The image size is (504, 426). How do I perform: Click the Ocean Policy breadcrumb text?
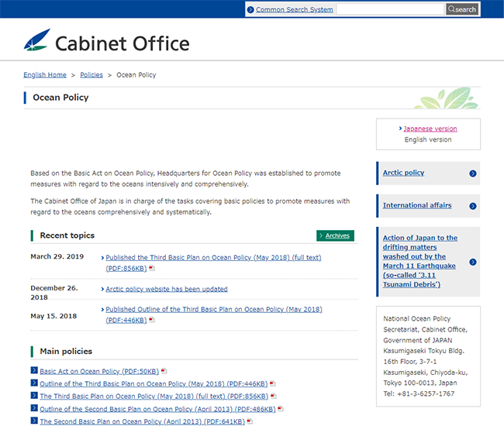(x=136, y=75)
